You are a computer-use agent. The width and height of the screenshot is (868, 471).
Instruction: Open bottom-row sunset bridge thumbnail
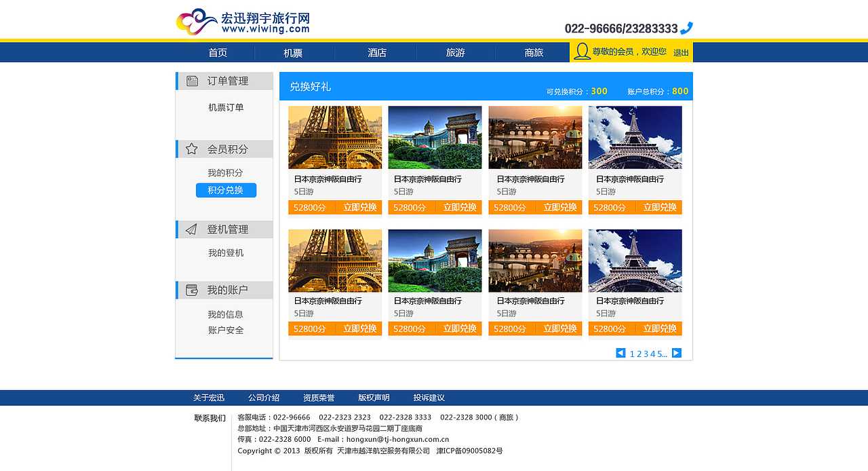[x=535, y=261]
